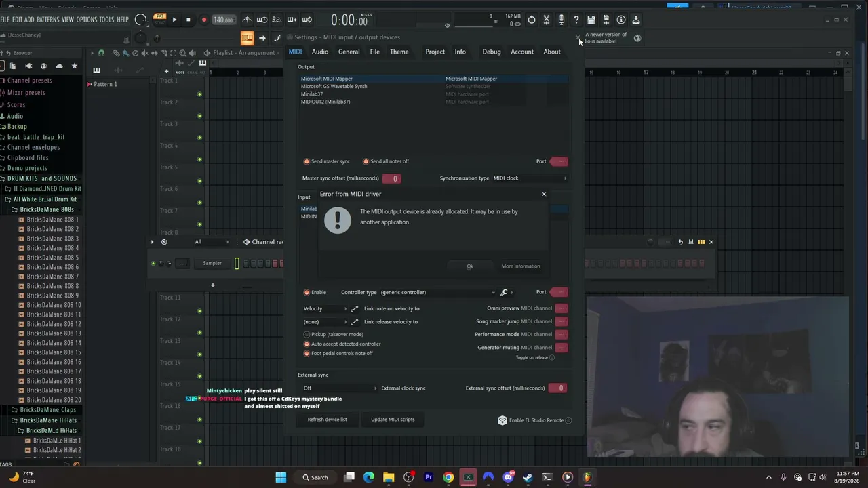Screen dimensions: 868x488
Task: Open the piano roll keyboard icon
Action: click(x=247, y=38)
